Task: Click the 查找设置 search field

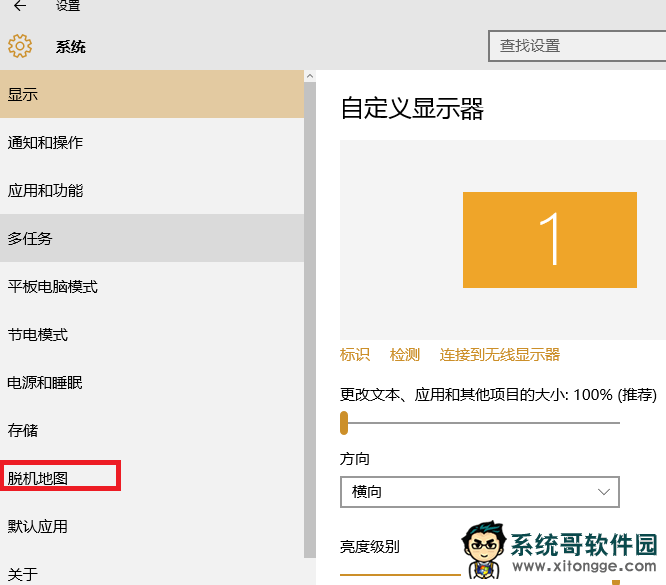Action: pos(576,46)
